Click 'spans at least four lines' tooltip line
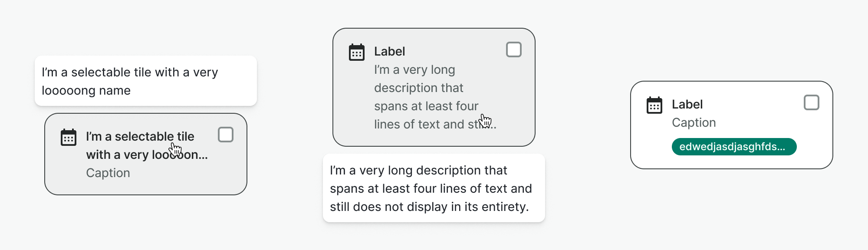 (431, 188)
